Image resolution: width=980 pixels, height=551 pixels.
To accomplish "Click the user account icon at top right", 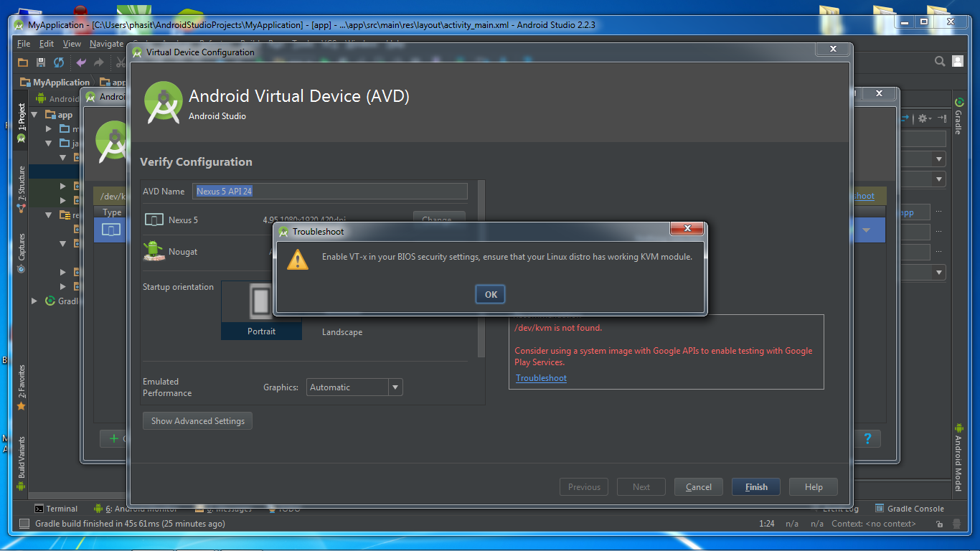I will click(957, 62).
